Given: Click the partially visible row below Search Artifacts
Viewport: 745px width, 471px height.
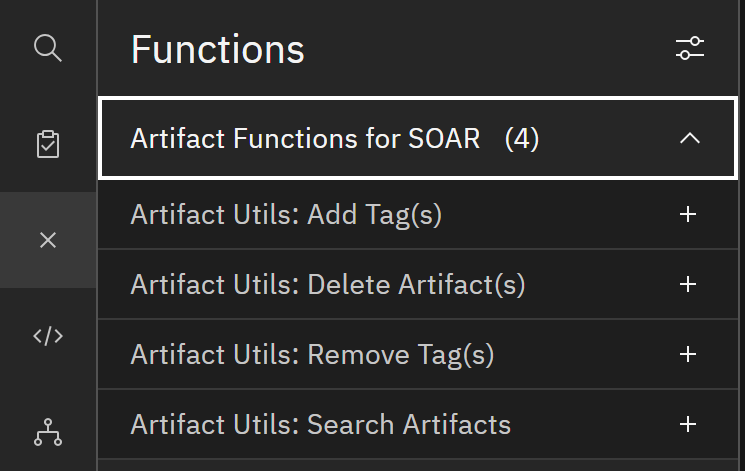Looking at the screenshot, I should (x=418, y=465).
